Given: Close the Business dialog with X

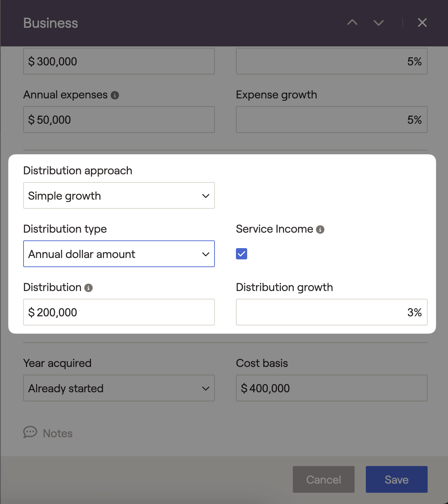Looking at the screenshot, I should [422, 23].
